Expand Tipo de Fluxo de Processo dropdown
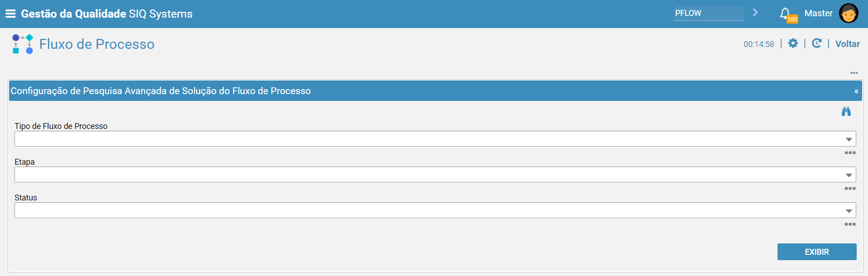The height and width of the screenshot is (276, 868). 849,139
